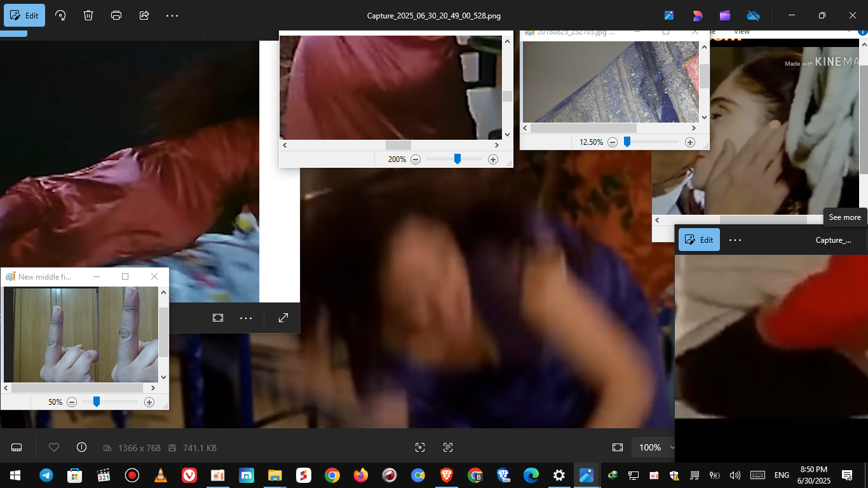Toggle fit-to-window next to 100% zoom
Viewport: 868px width, 488px height.
pos(618,447)
